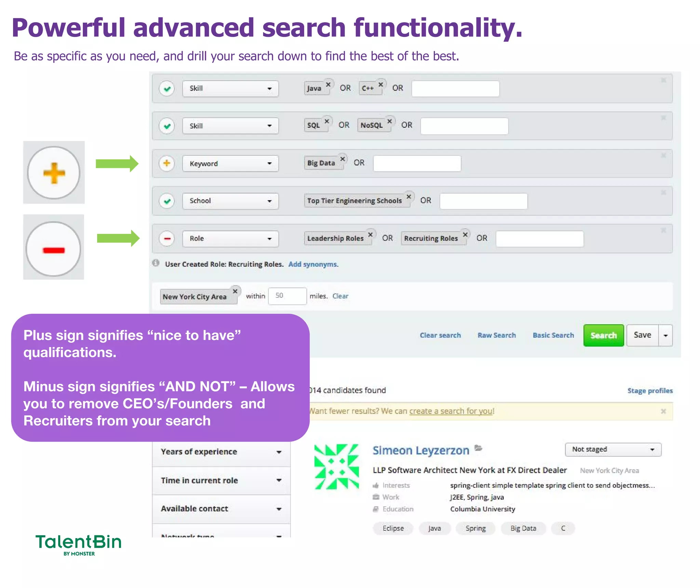This screenshot has width=700, height=588.
Task: Toggle the checkmark on Java skill row
Action: point(167,89)
